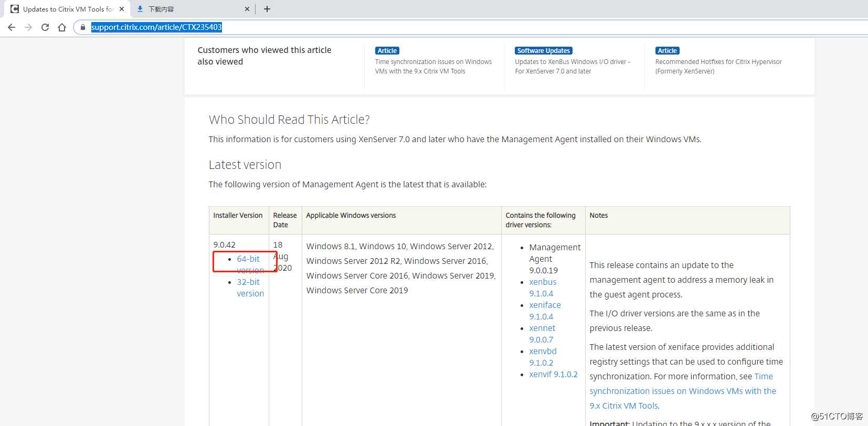
Task: Open the xeniface 9.1.0.4 driver link
Action: (545, 311)
